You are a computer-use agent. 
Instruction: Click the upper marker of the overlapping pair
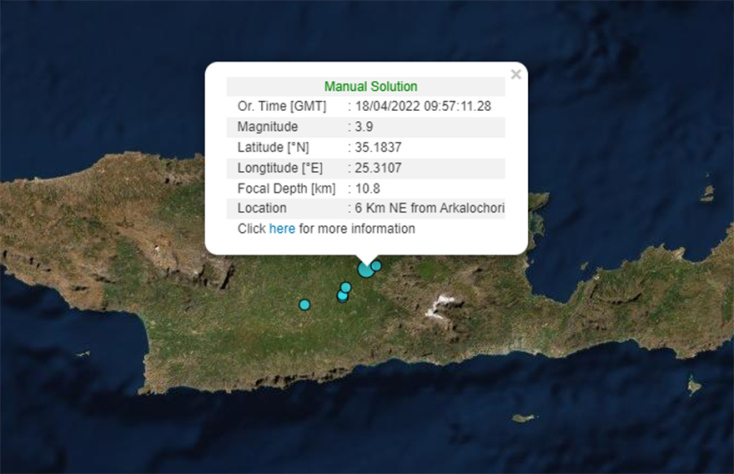[x=346, y=287]
